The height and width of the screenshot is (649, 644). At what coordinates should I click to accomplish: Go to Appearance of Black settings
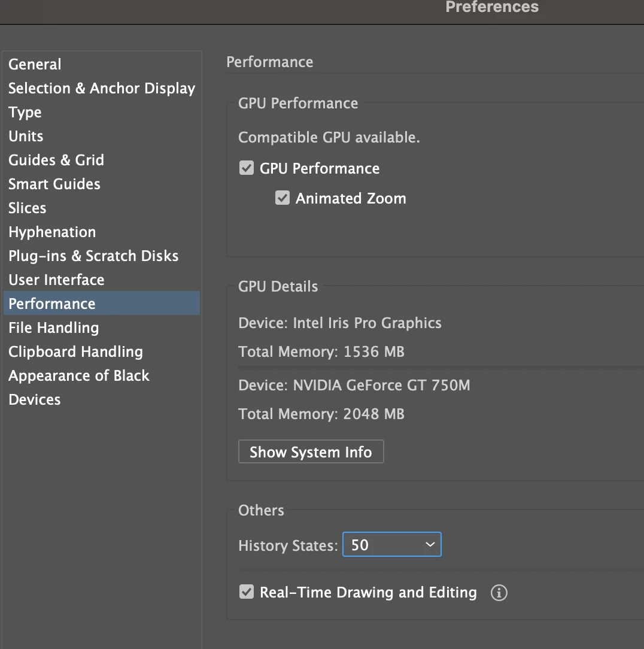pyautogui.click(x=79, y=375)
